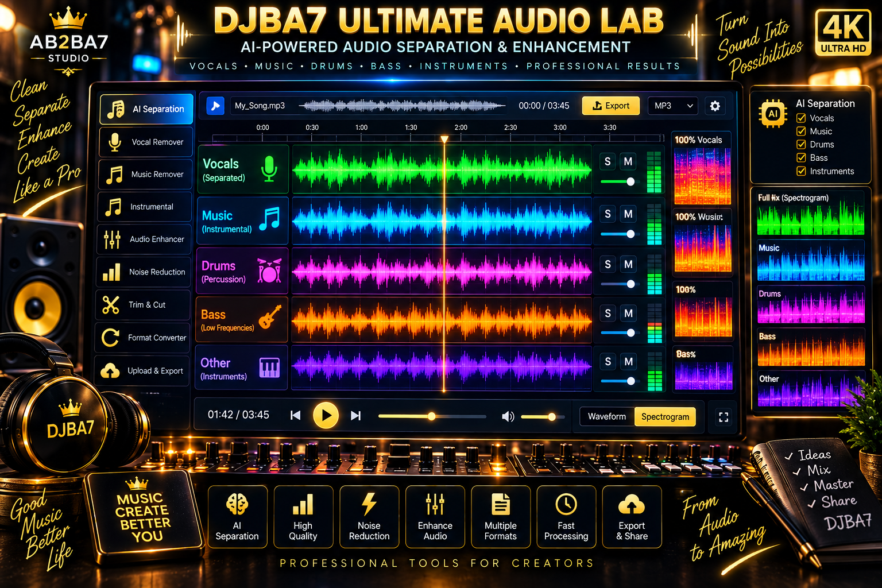Enter fullscreen mode
The image size is (882, 588).
click(724, 417)
